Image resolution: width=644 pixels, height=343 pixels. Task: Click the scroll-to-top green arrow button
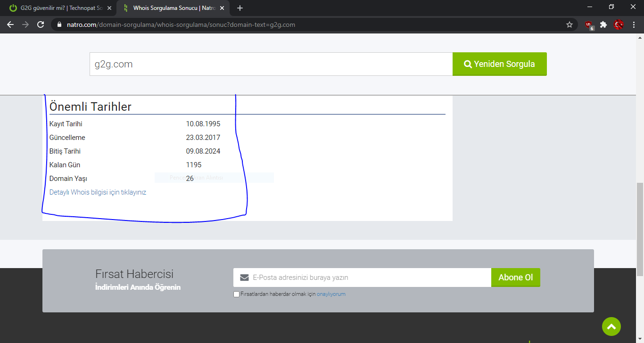click(x=611, y=327)
